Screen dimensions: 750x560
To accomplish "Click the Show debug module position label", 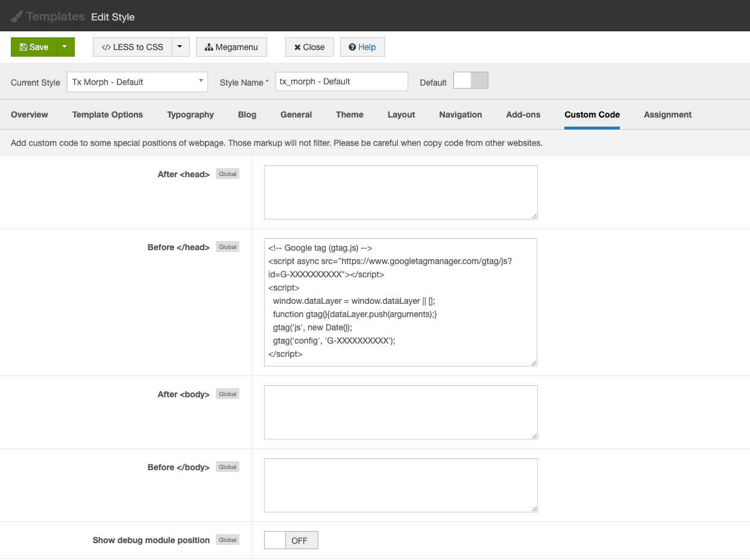I will click(x=151, y=540).
